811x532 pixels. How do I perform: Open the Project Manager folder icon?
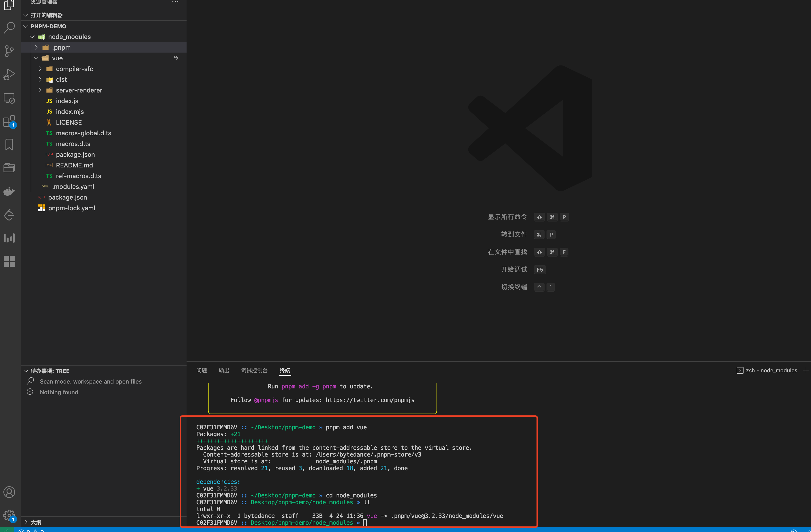coord(9,168)
